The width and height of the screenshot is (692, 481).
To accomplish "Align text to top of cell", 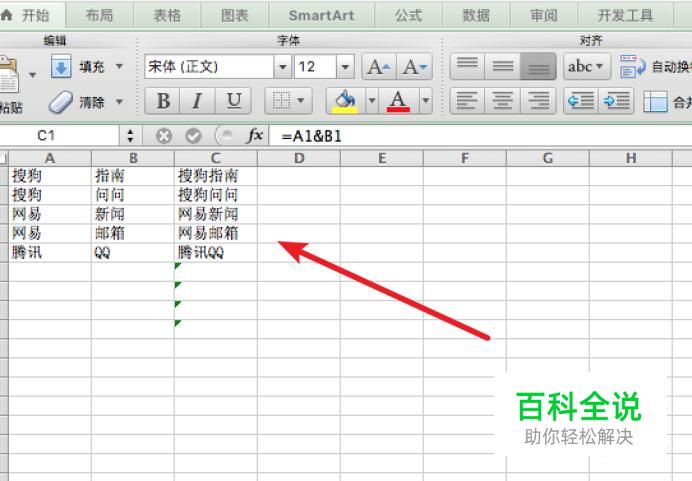I will 467,67.
